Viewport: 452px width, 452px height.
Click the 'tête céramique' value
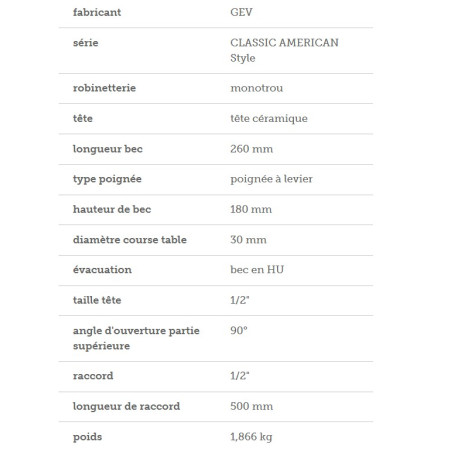(269, 118)
